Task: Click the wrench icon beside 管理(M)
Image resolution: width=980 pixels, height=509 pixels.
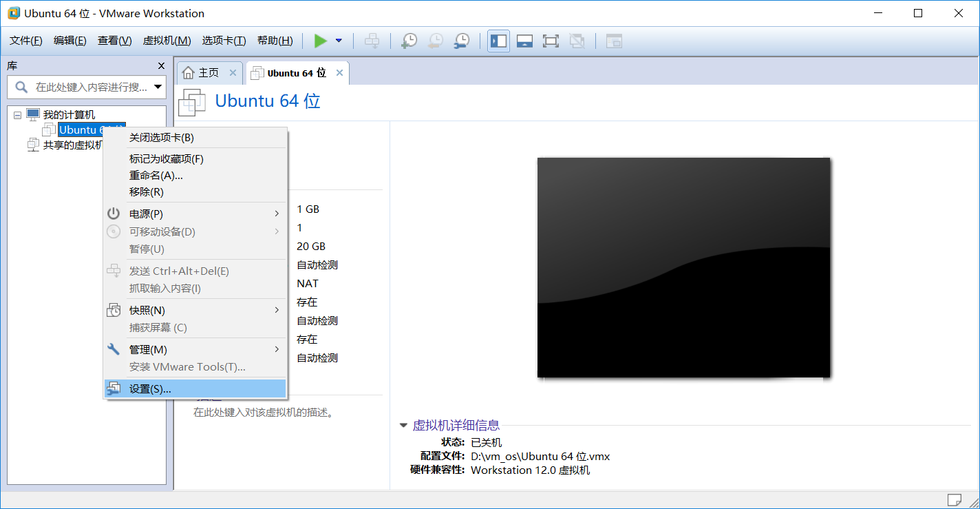Action: (114, 350)
